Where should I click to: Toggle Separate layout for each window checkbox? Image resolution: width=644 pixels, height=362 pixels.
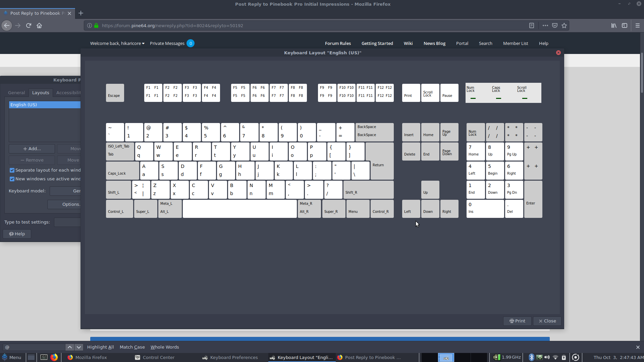click(12, 170)
